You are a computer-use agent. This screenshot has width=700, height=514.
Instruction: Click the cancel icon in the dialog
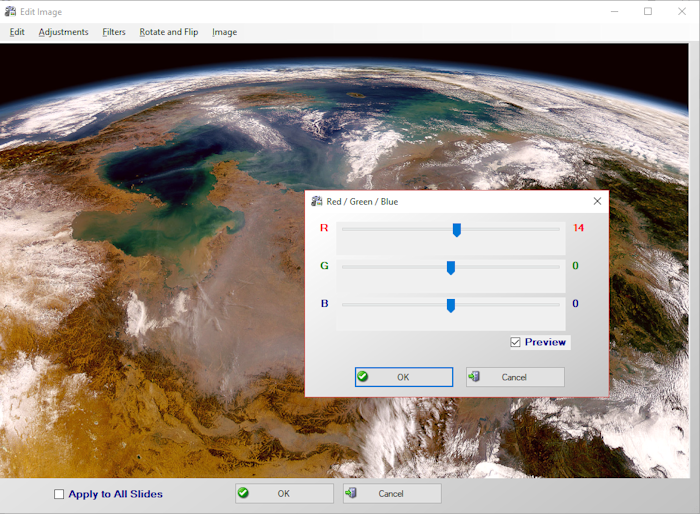[x=474, y=377]
